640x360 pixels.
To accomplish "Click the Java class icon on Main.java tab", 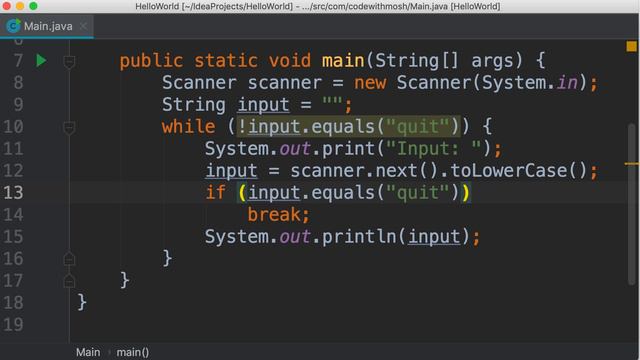I will [x=13, y=26].
